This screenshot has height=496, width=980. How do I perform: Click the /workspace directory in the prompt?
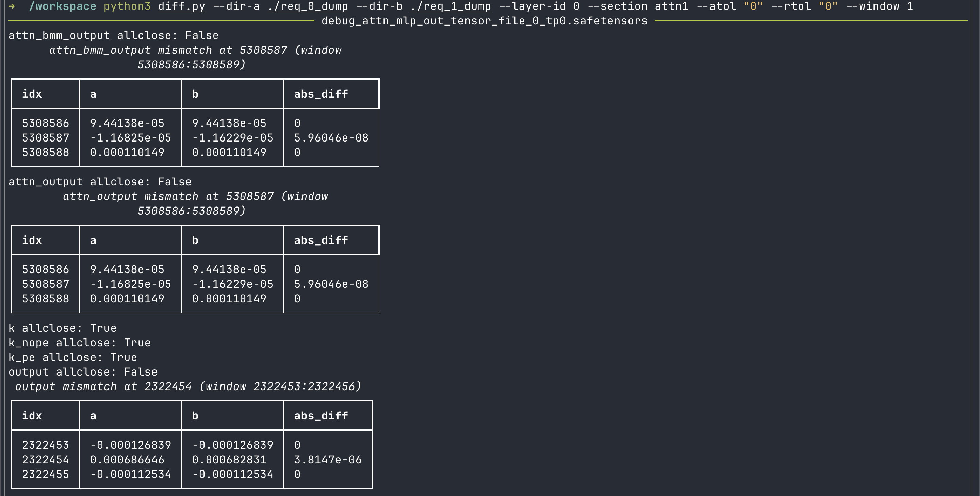click(x=63, y=6)
